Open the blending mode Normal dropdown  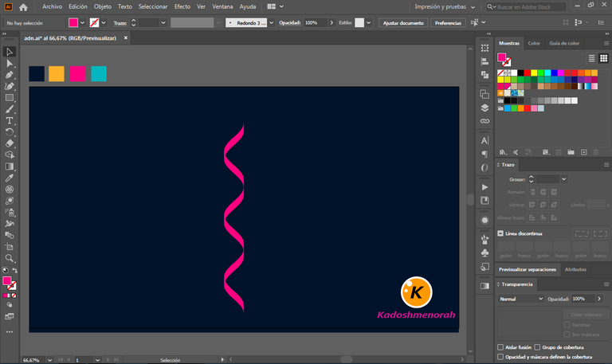tap(520, 299)
